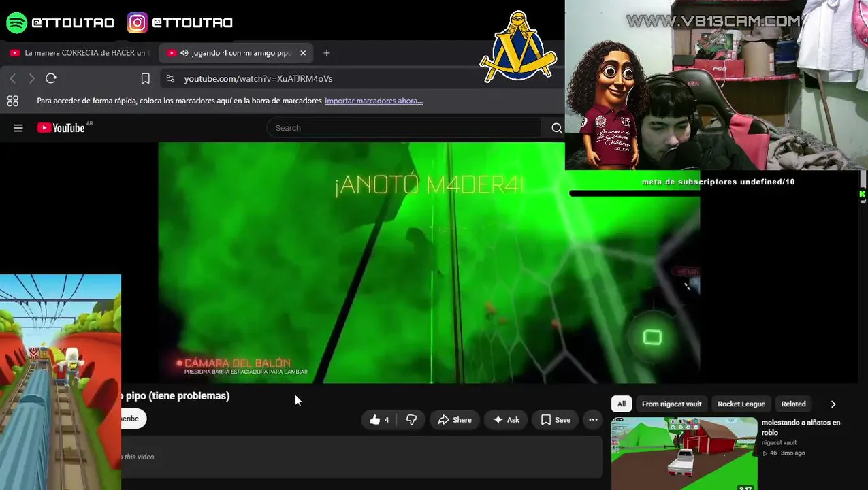868x490 pixels.
Task: Click the subscriber goal progress bar
Action: pyautogui.click(x=634, y=193)
